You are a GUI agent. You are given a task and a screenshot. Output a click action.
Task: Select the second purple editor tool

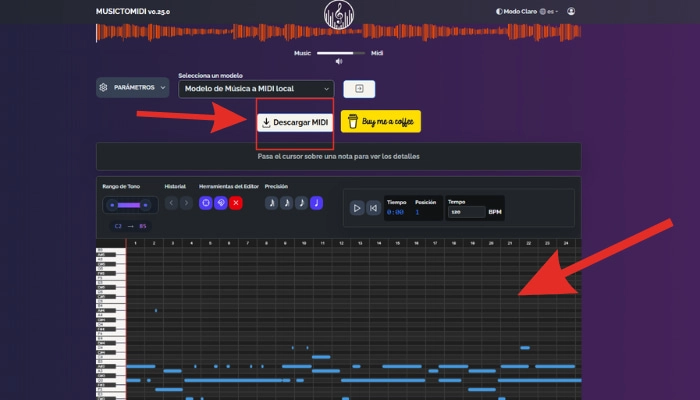221,203
